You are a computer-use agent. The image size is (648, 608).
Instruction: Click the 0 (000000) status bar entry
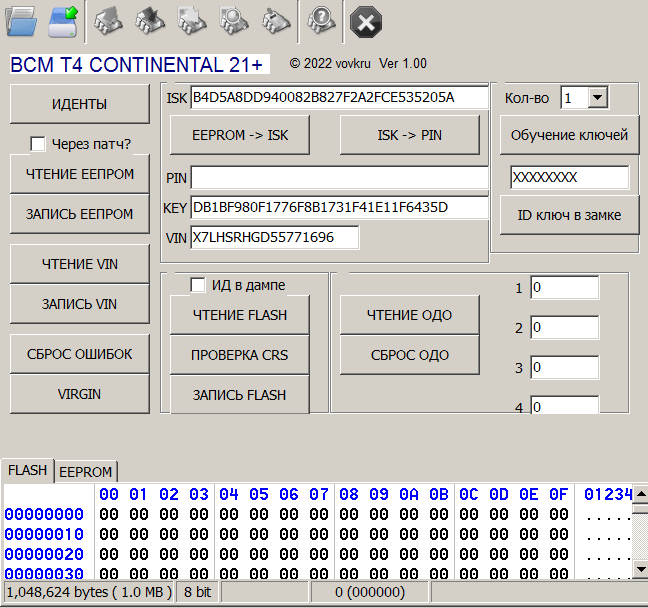tap(370, 592)
